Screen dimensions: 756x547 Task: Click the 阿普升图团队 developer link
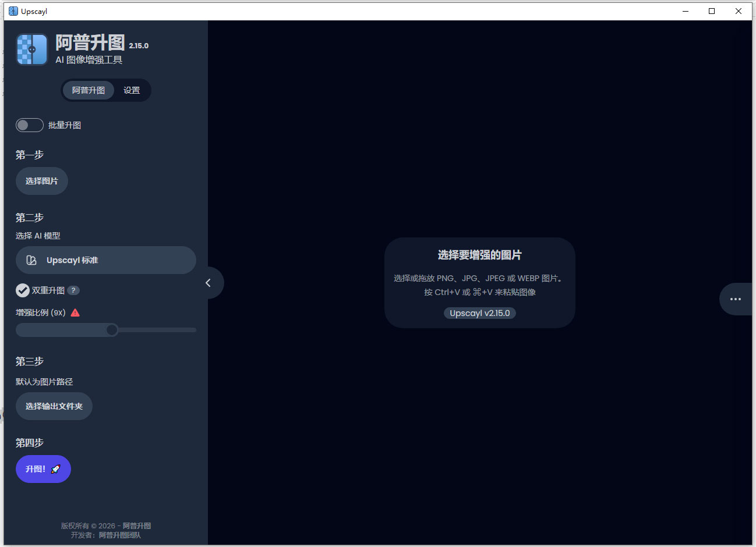pos(121,535)
